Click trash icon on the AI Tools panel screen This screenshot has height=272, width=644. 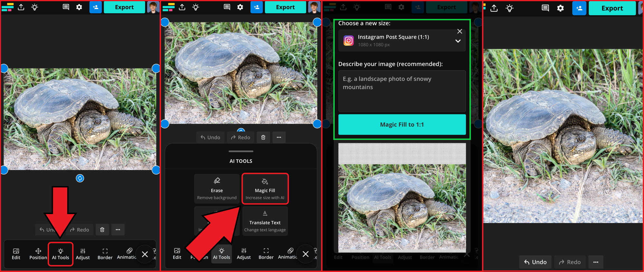point(263,137)
